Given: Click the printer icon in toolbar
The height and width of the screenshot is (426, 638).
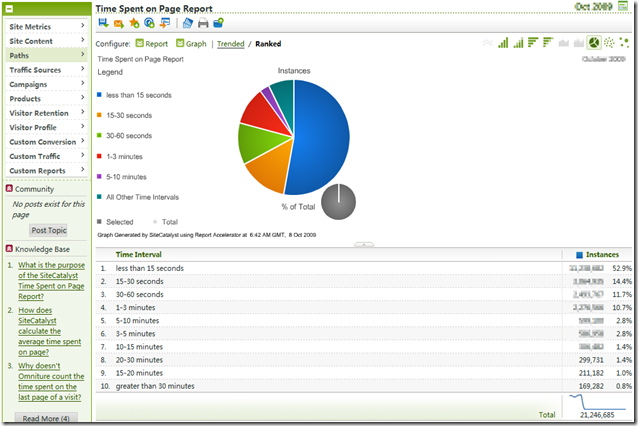Looking at the screenshot, I should pyautogui.click(x=203, y=23).
